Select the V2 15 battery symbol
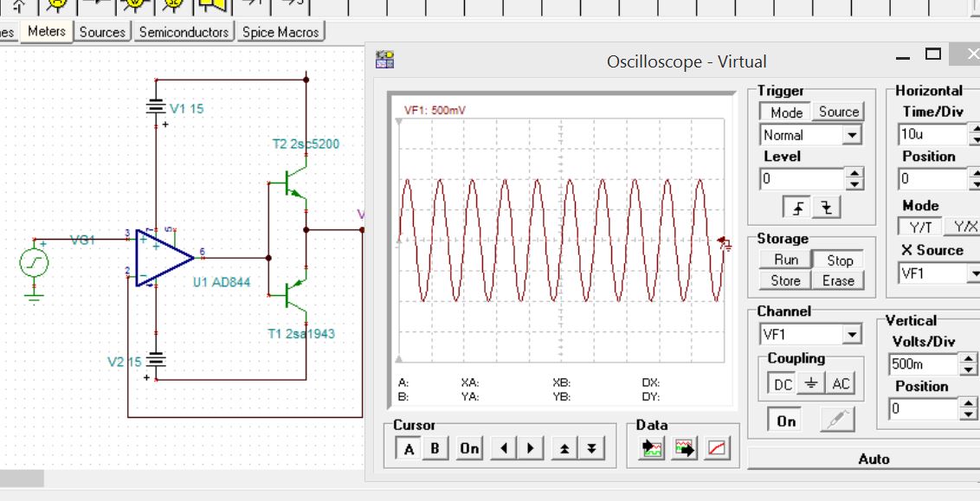 pyautogui.click(x=156, y=361)
